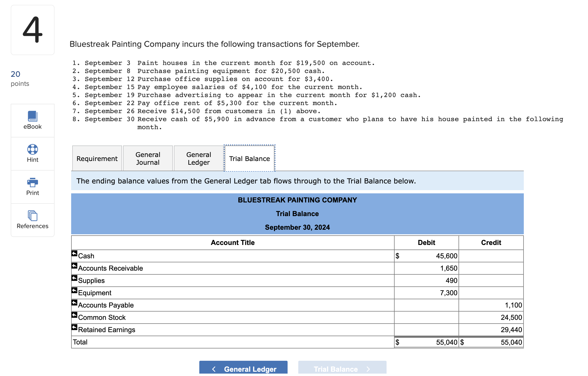Click the question number 4 box
Screen dimensions: 588x376
tap(33, 30)
